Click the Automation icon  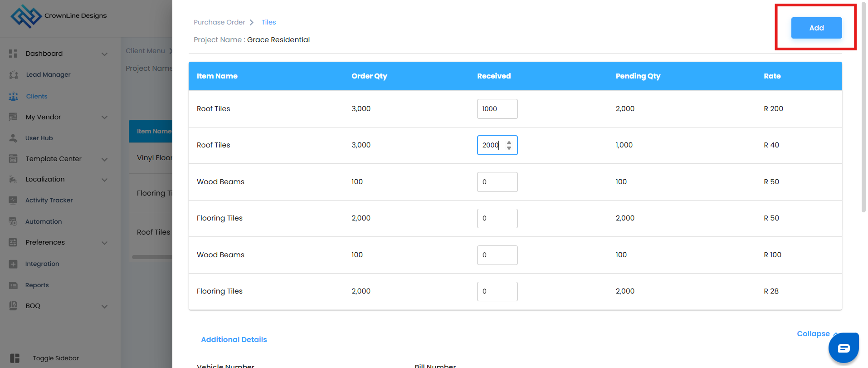pos(13,221)
